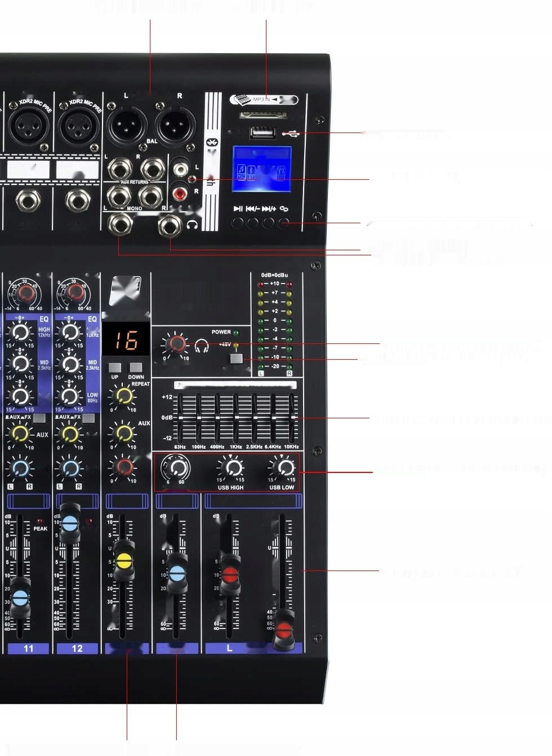Toggle channel 12 AUX/FX switch button

[88, 418]
